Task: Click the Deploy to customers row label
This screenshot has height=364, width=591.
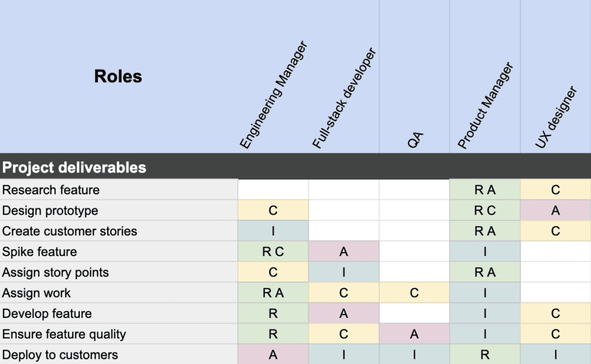Action: point(60,355)
